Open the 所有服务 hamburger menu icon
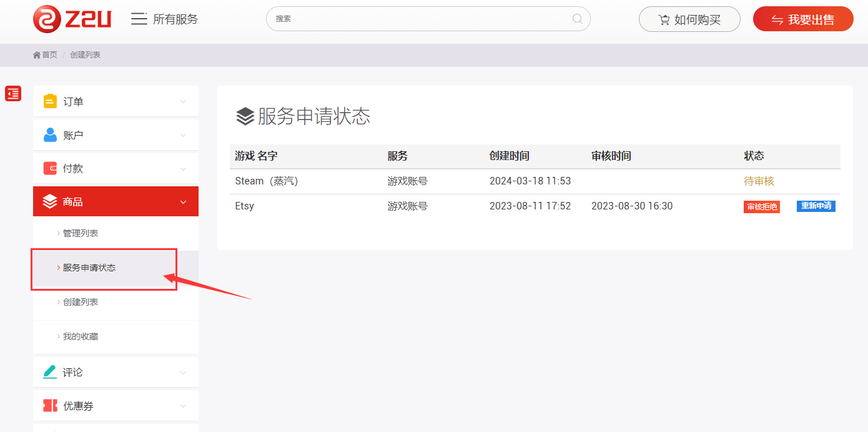 coord(139,19)
